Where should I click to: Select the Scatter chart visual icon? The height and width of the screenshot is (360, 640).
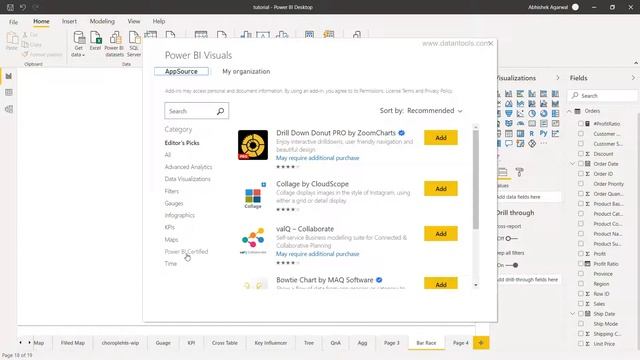[520, 113]
